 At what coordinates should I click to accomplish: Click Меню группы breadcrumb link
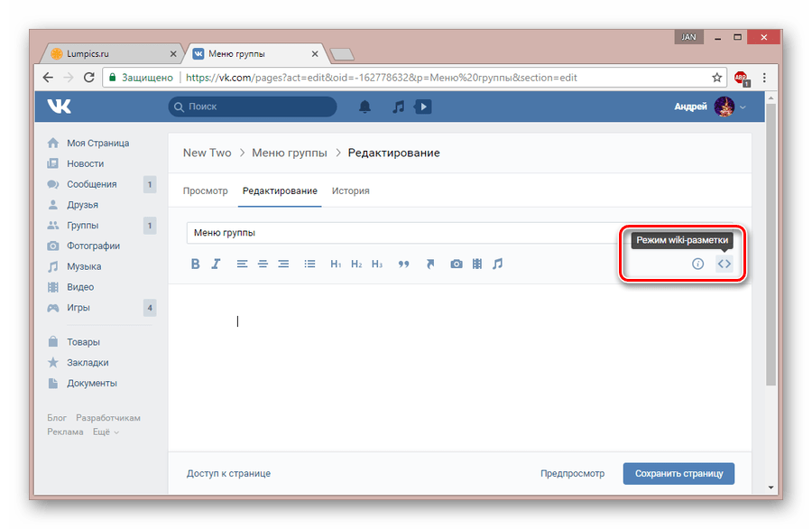tap(290, 153)
